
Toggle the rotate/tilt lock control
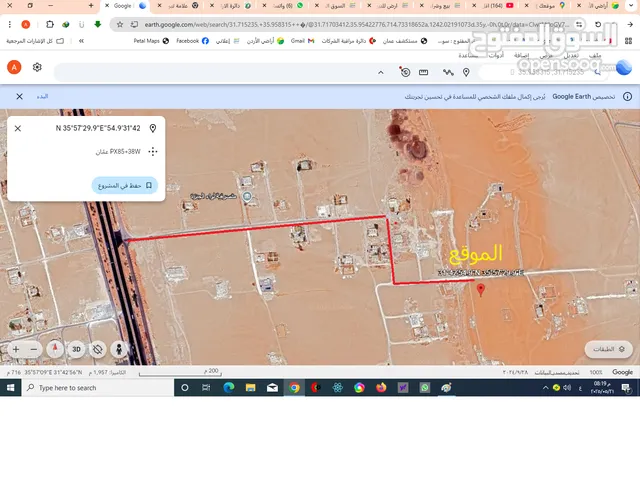pyautogui.click(x=98, y=349)
